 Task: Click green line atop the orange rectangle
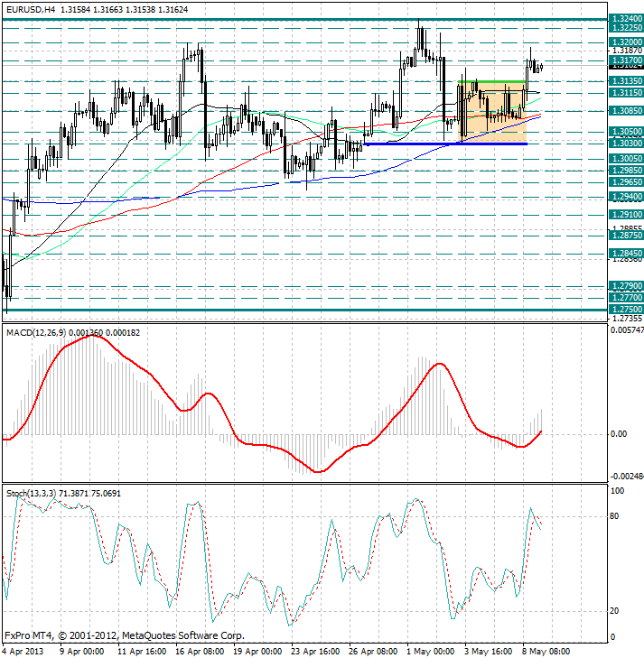pyautogui.click(x=492, y=83)
